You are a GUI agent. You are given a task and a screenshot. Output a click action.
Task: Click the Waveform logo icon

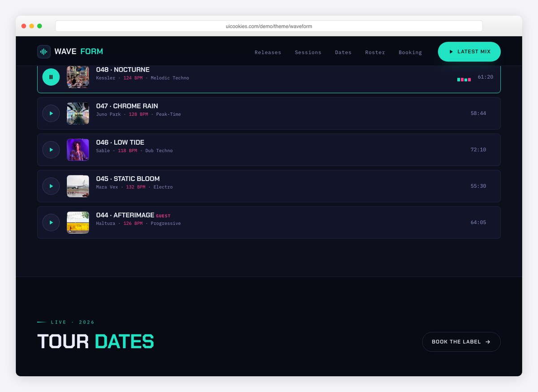44,52
